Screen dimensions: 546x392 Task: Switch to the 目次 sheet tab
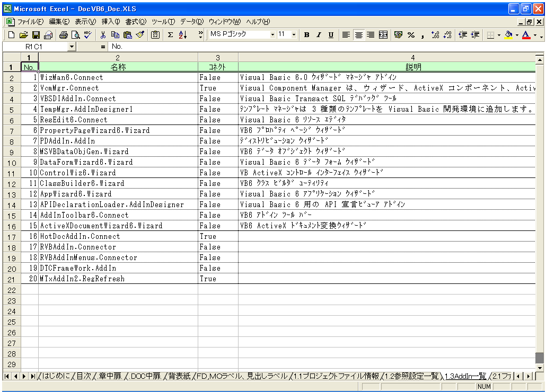pos(84,376)
